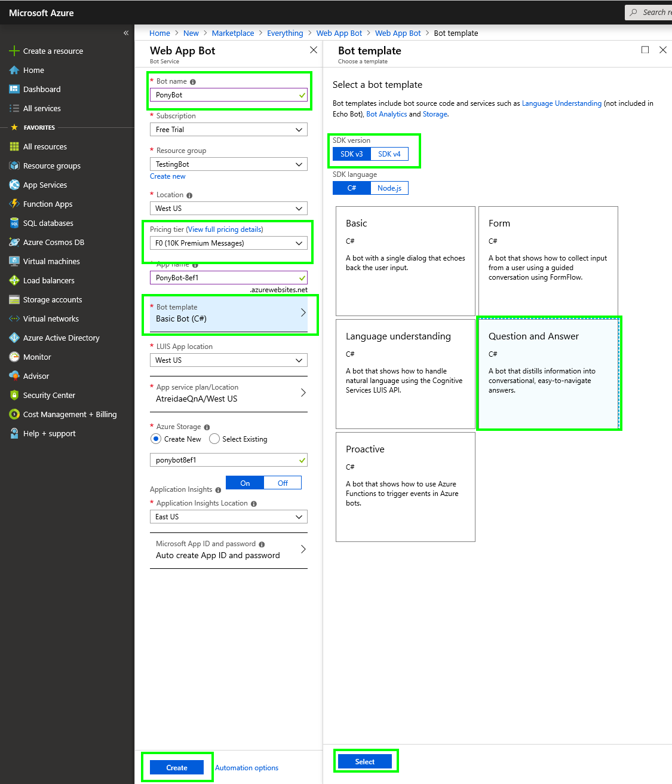Screen dimensions: 672x784
Task: Open Security Center shield icon
Action: [x=14, y=395]
